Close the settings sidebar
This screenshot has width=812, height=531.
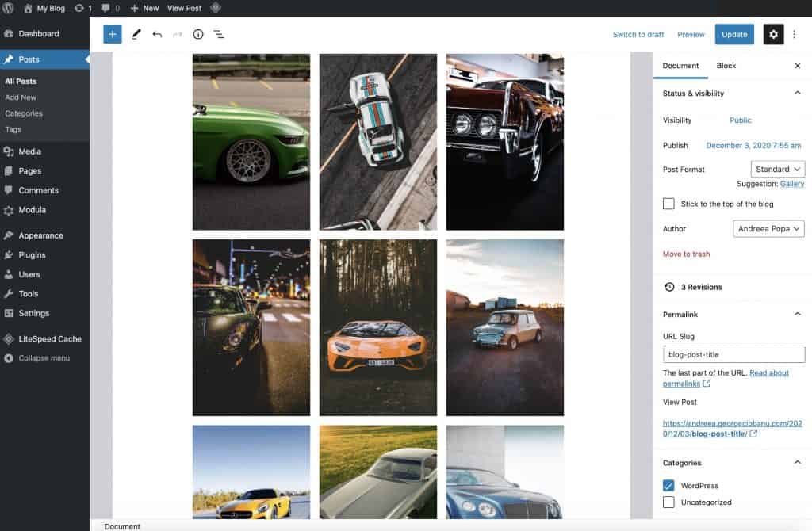tap(798, 66)
